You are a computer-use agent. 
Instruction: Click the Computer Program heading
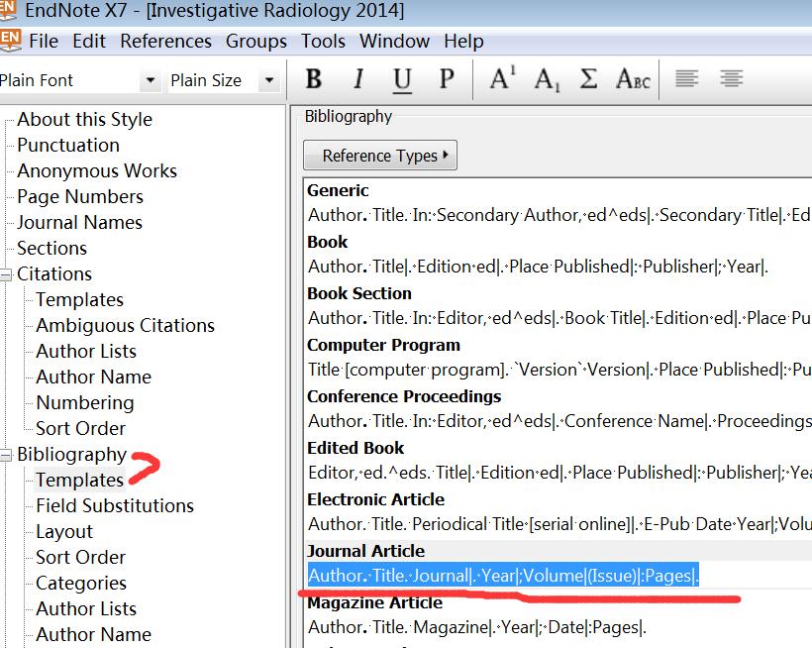click(383, 345)
